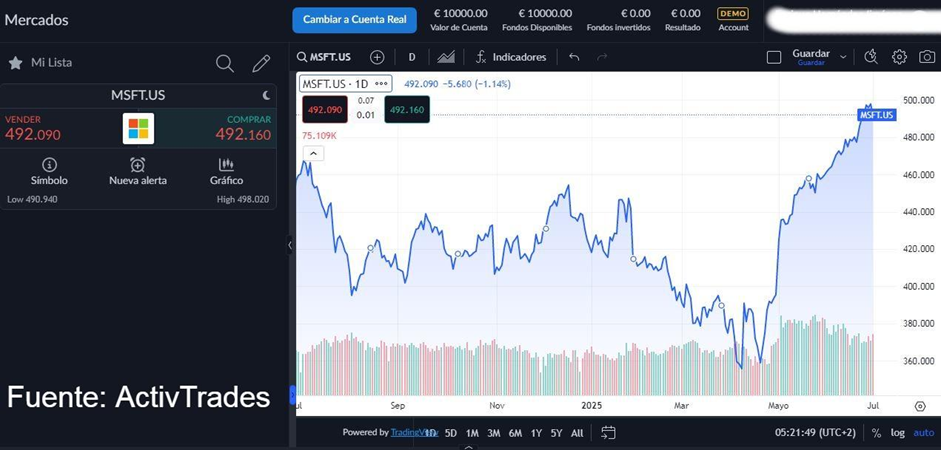This screenshot has height=450, width=941.
Task: Open chart settings gear icon
Action: point(899,57)
